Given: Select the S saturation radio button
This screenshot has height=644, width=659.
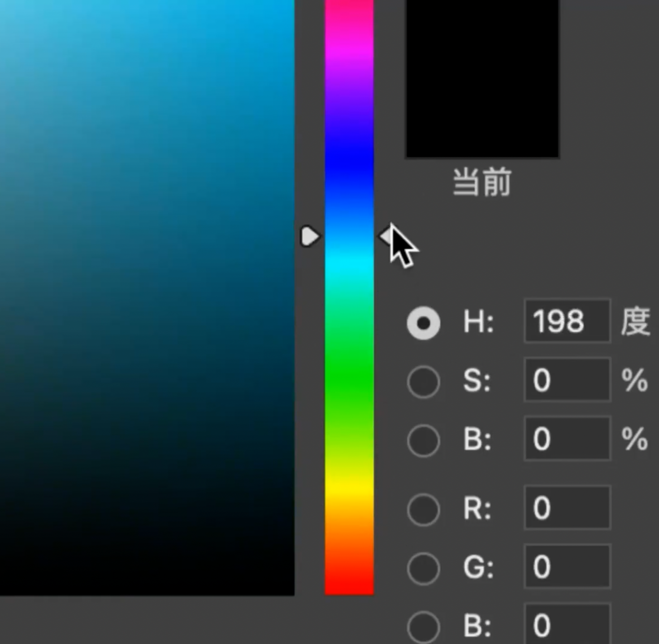Looking at the screenshot, I should [423, 382].
